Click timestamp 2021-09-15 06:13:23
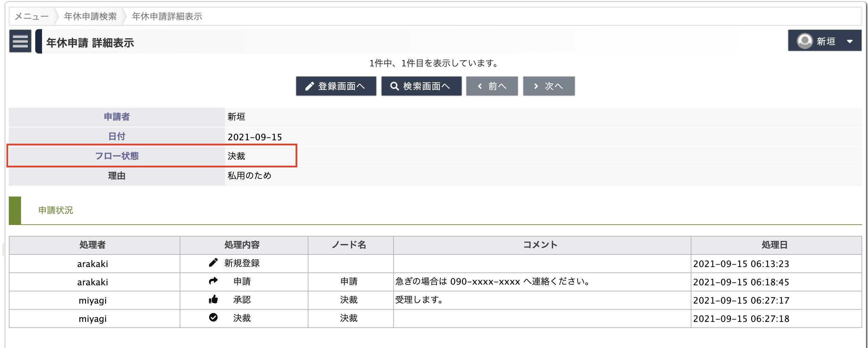Image resolution: width=868 pixels, height=348 pixels. pos(741,264)
